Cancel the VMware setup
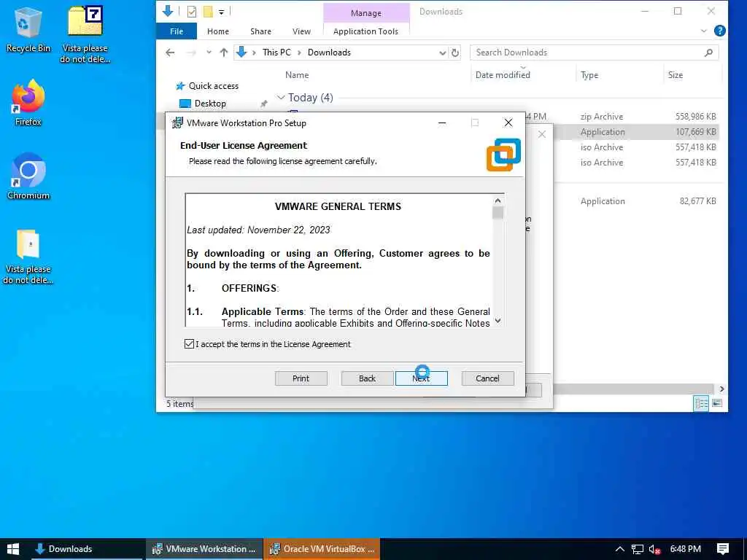 click(x=487, y=378)
